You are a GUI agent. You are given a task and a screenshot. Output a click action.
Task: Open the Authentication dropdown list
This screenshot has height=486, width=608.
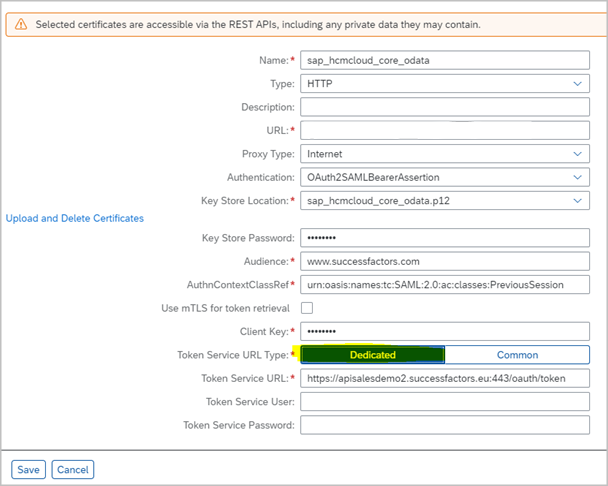coord(445,177)
